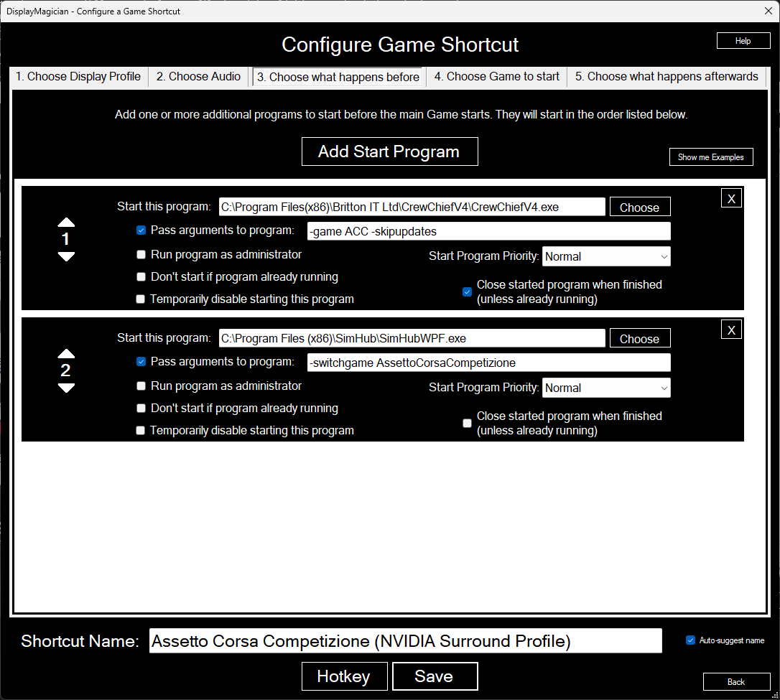Move start program 1 down with arrow

[66, 256]
